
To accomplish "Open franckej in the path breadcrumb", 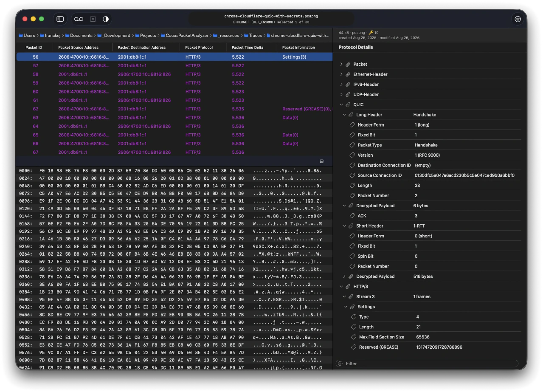I will (x=51, y=36).
